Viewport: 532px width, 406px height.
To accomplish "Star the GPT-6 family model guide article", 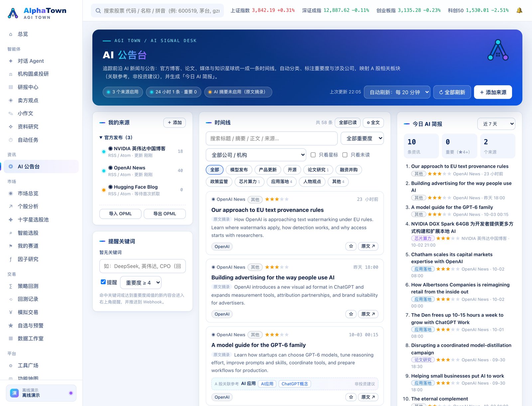I will [x=351, y=397].
